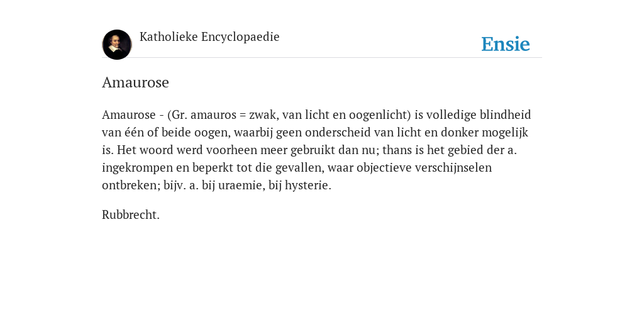Click the horizontal divider below the header
Viewport: 644px width, 322px height.
click(322, 58)
